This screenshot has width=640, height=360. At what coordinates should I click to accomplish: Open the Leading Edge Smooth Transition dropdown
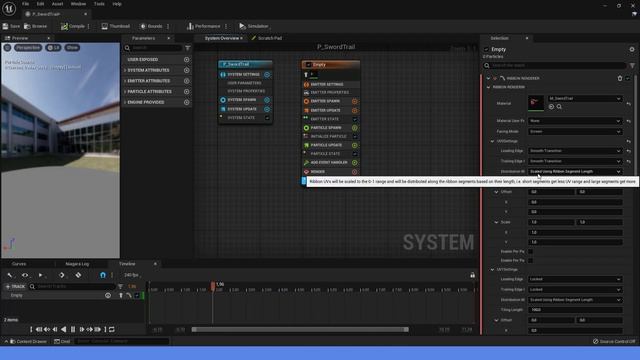(575, 151)
